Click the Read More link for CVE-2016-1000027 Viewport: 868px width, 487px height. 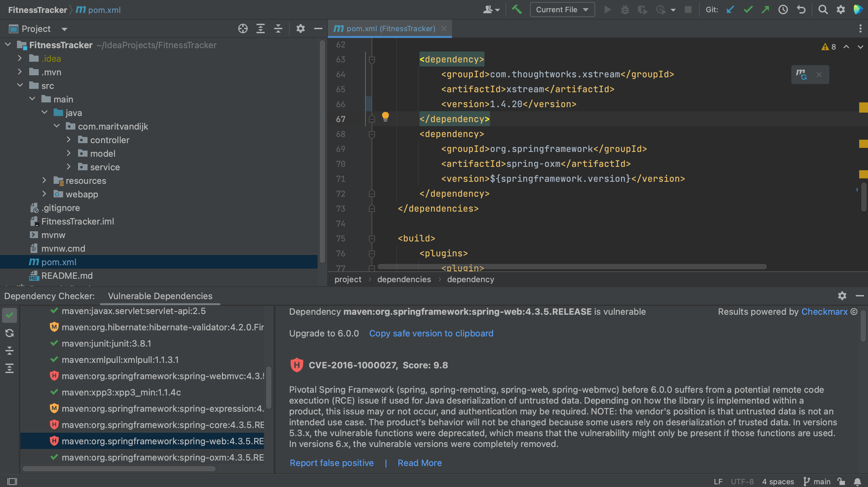click(x=420, y=463)
